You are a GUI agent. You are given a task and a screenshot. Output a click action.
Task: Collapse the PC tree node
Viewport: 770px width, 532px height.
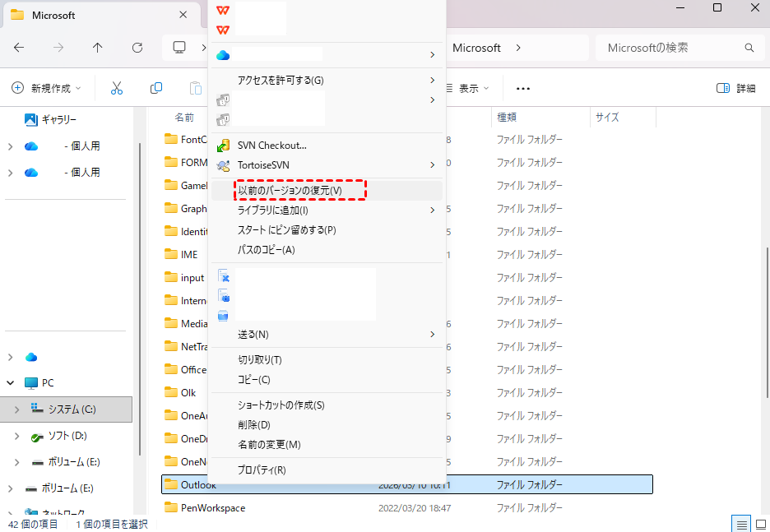[x=11, y=382]
